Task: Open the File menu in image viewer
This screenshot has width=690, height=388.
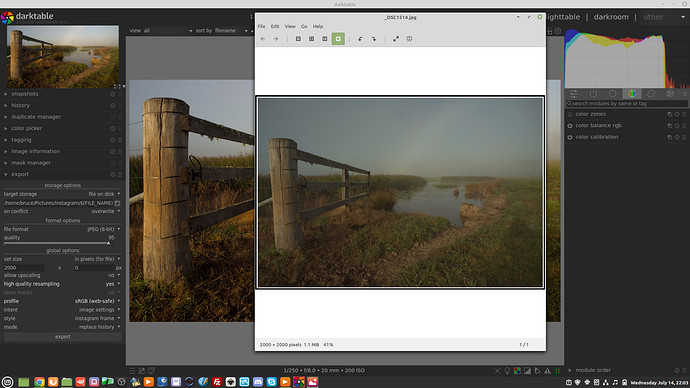Action: coord(261,26)
